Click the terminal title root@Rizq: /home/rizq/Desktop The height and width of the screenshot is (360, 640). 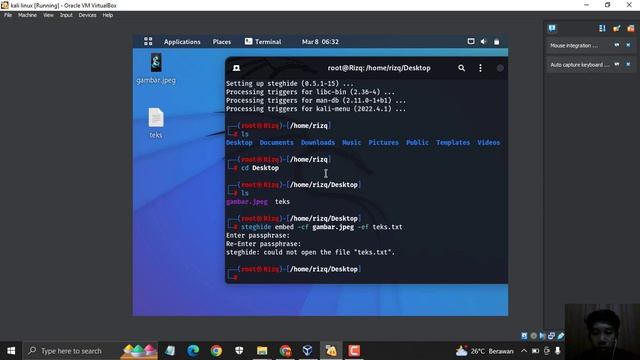point(379,68)
